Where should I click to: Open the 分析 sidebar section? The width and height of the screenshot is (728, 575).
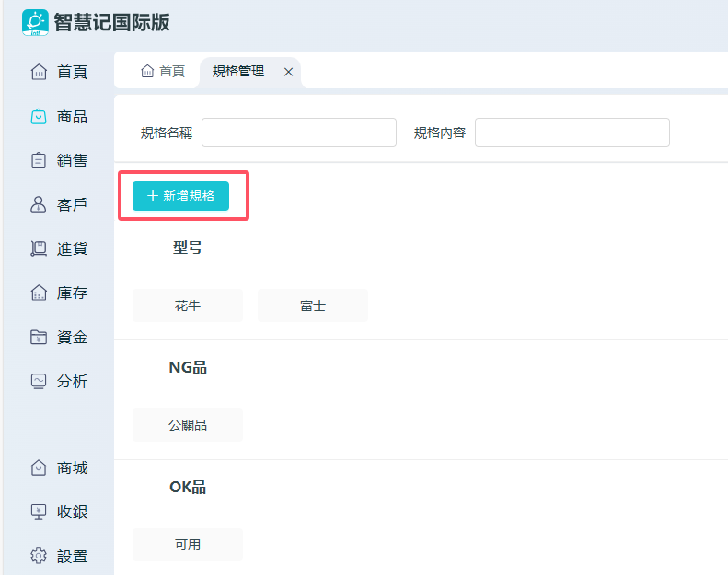(x=59, y=381)
